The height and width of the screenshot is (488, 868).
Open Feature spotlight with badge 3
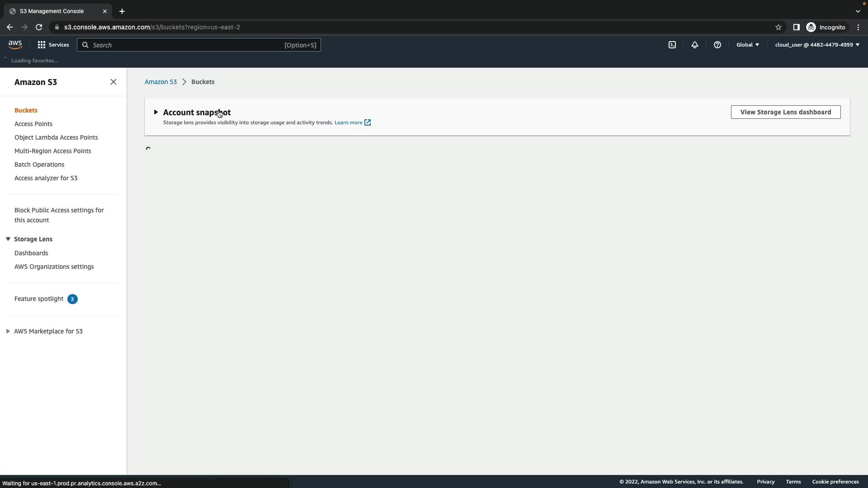[x=39, y=299]
